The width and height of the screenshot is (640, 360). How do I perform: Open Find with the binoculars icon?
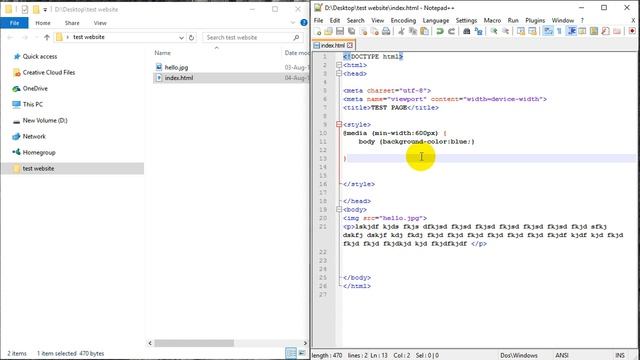tap(467, 31)
